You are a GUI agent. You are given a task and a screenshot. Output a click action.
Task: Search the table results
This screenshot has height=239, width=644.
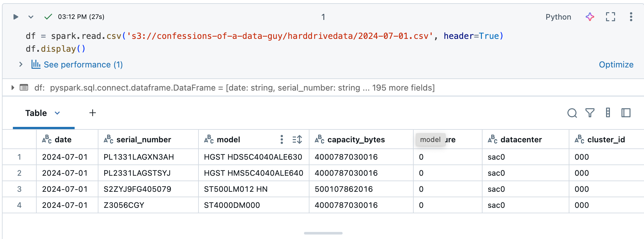pos(572,113)
